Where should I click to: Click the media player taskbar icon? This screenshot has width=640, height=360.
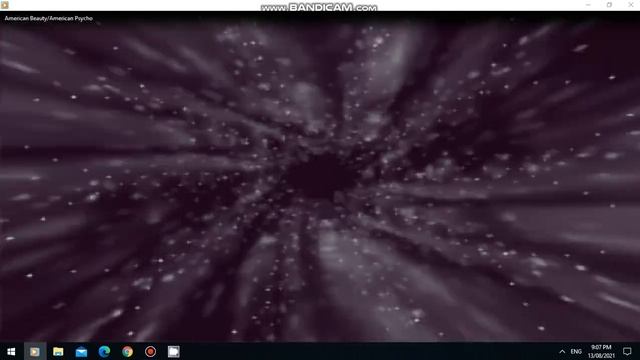click(x=35, y=351)
